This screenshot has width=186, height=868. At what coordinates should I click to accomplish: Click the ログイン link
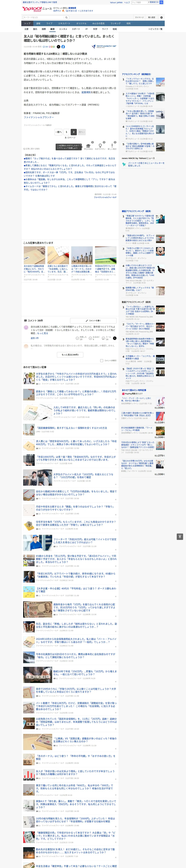tap(57, 11)
